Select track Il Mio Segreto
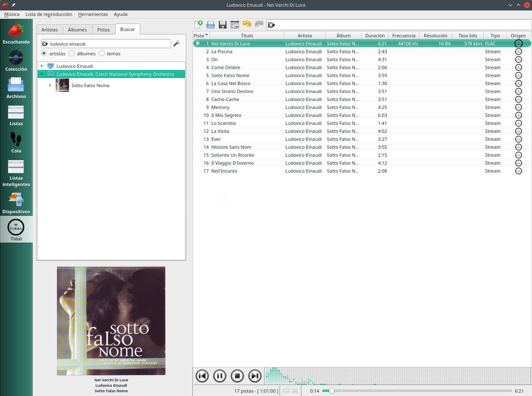 tap(226, 115)
